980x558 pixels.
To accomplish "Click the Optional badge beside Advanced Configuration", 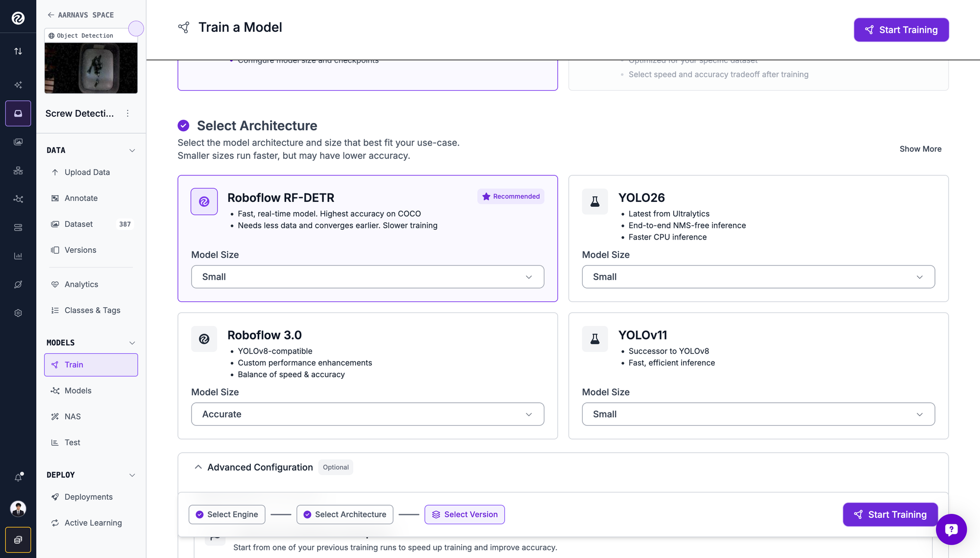I will 336,467.
